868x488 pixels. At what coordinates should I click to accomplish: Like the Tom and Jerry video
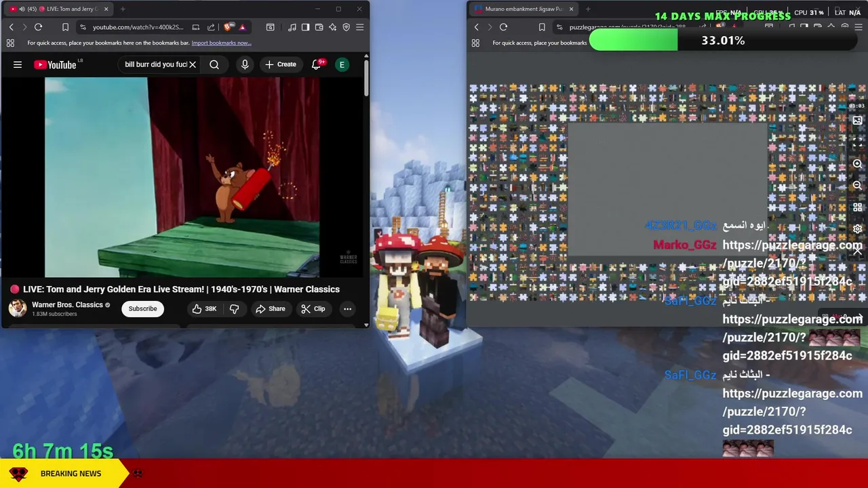[x=204, y=308]
